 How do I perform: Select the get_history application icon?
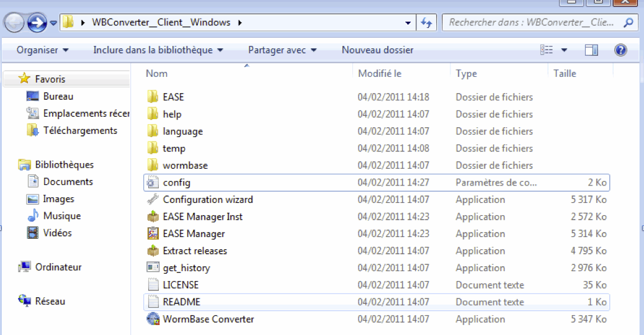(153, 267)
